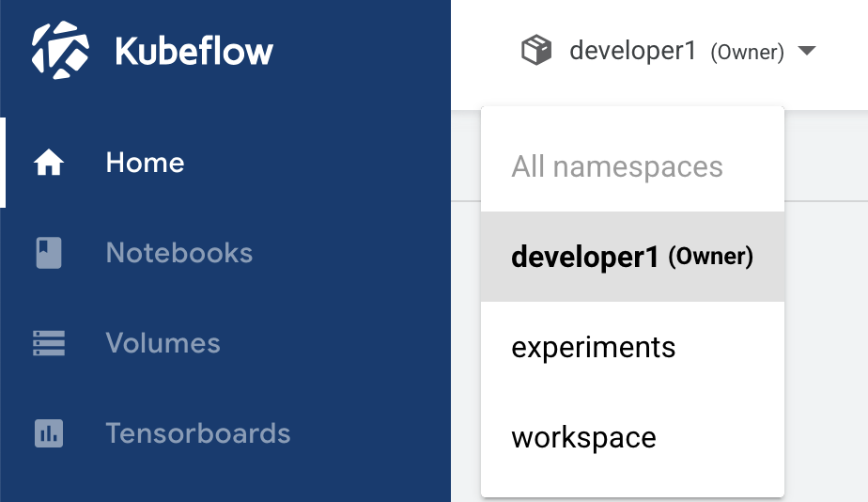Click the Volumes storage icon
Viewport: 868px width, 502px height.
[49, 343]
